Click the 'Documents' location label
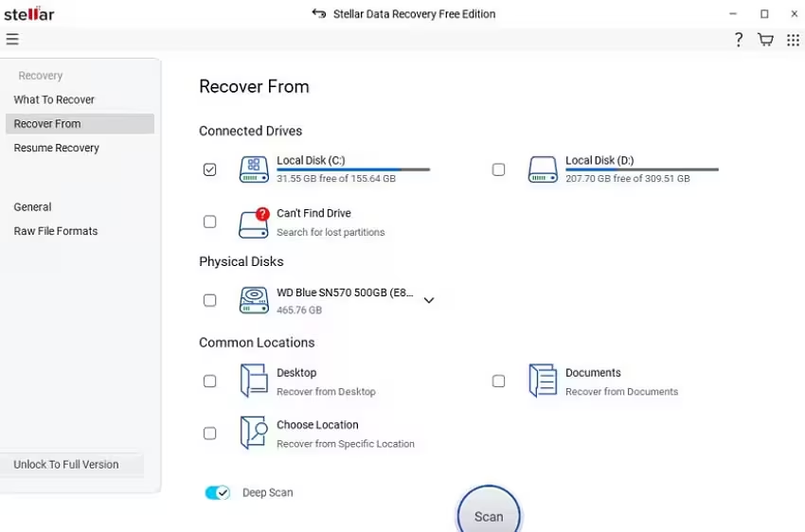This screenshot has height=532, width=805. (593, 372)
